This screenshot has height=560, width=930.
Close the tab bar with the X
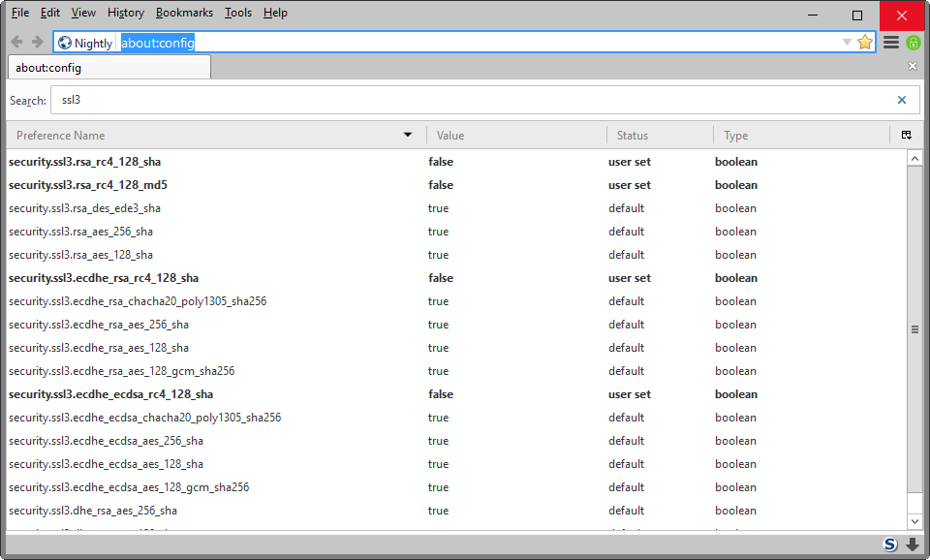pyautogui.click(x=913, y=67)
